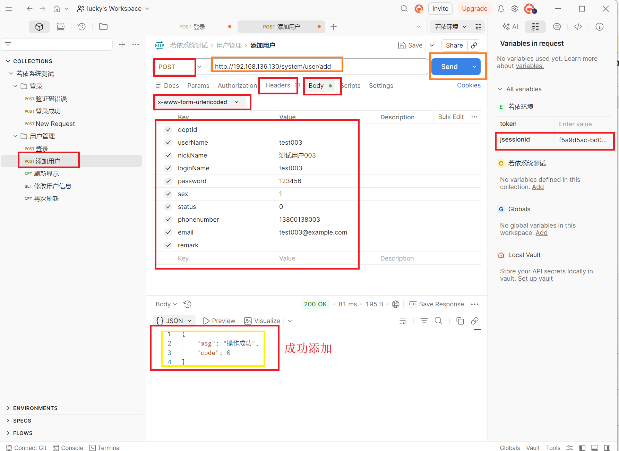
Task: Switch to the request Settings tab
Action: (381, 86)
